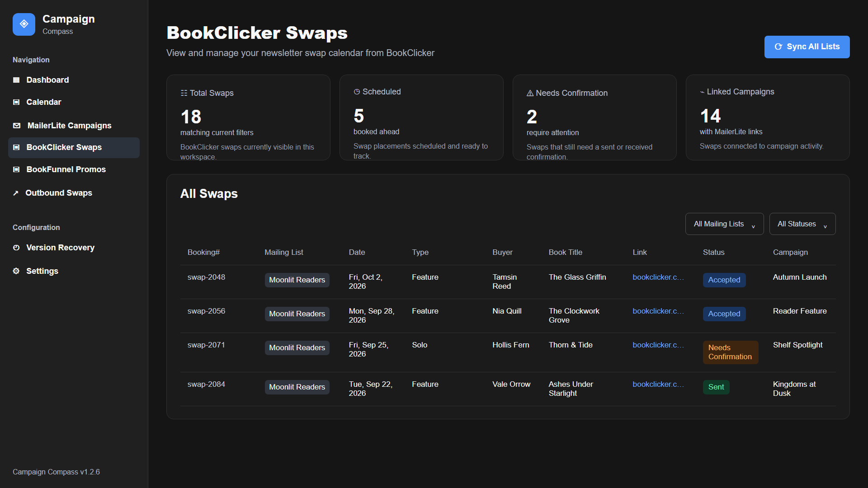This screenshot has height=488, width=868.
Task: Go to Dashboard page
Action: 74,80
